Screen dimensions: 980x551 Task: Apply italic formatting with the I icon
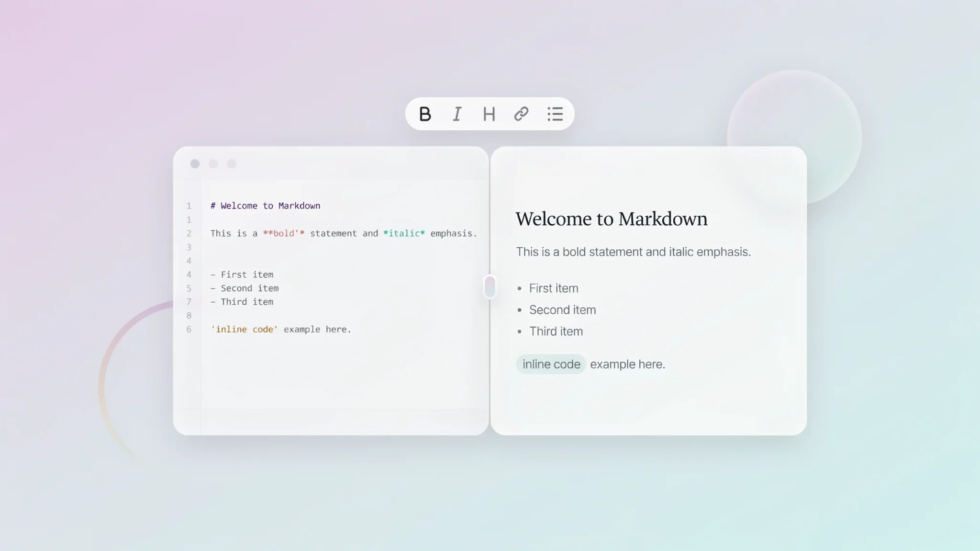click(x=457, y=114)
